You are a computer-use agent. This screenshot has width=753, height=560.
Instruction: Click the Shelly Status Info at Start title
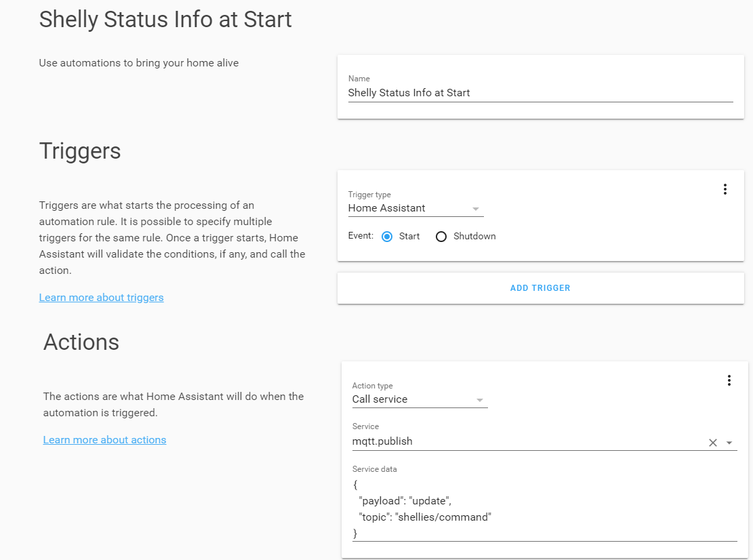[165, 19]
